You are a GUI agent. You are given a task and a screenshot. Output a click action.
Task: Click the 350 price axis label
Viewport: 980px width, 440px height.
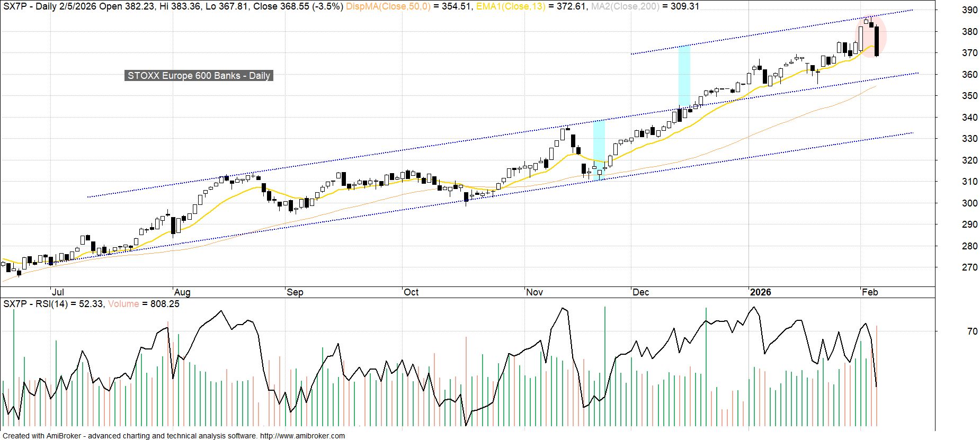tap(969, 96)
